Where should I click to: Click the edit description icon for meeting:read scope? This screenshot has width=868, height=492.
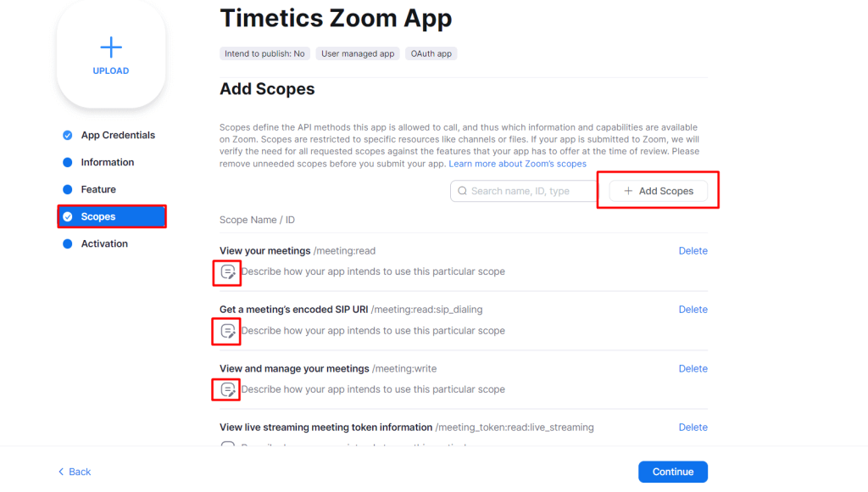227,272
